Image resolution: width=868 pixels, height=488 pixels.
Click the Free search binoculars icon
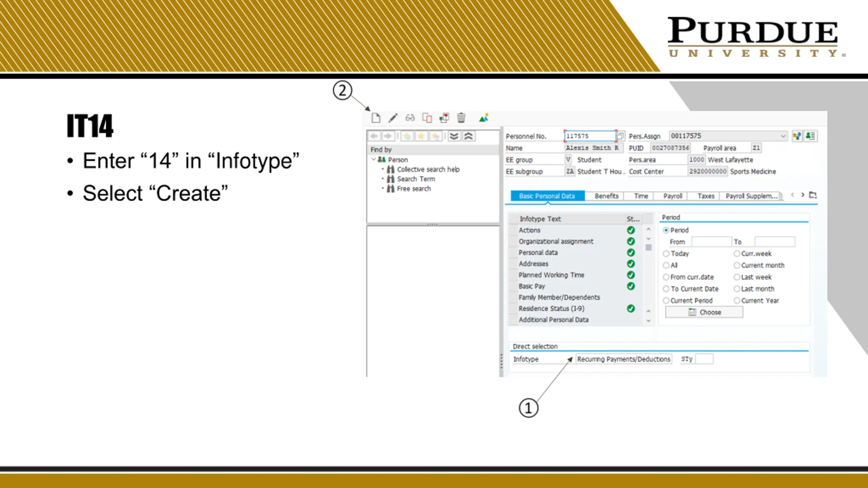[x=391, y=188]
